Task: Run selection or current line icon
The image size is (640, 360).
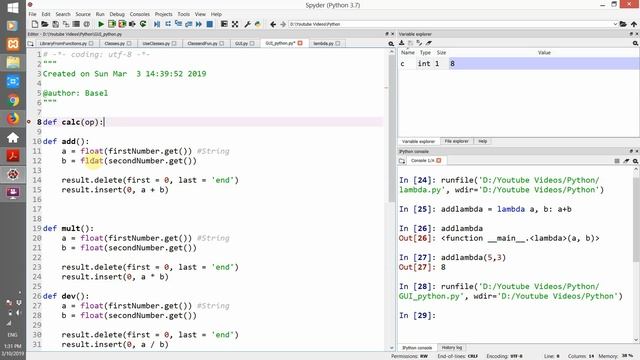Action: pyautogui.click(x=132, y=24)
